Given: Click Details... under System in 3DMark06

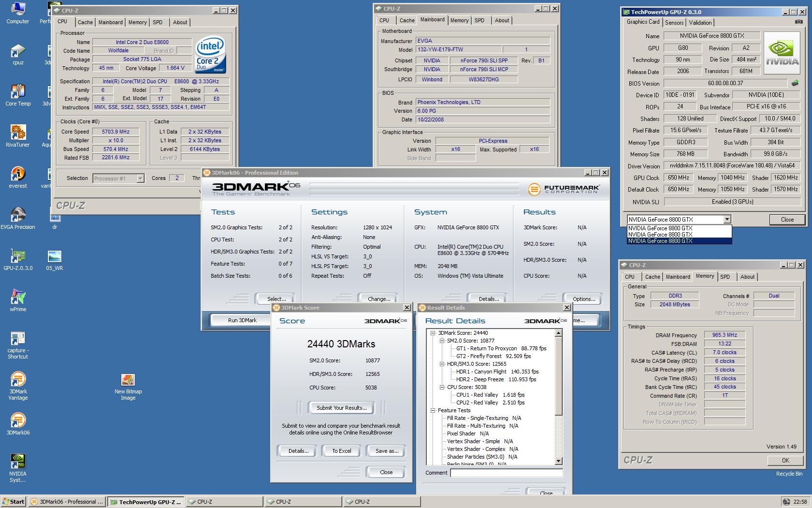Looking at the screenshot, I should [x=489, y=299].
